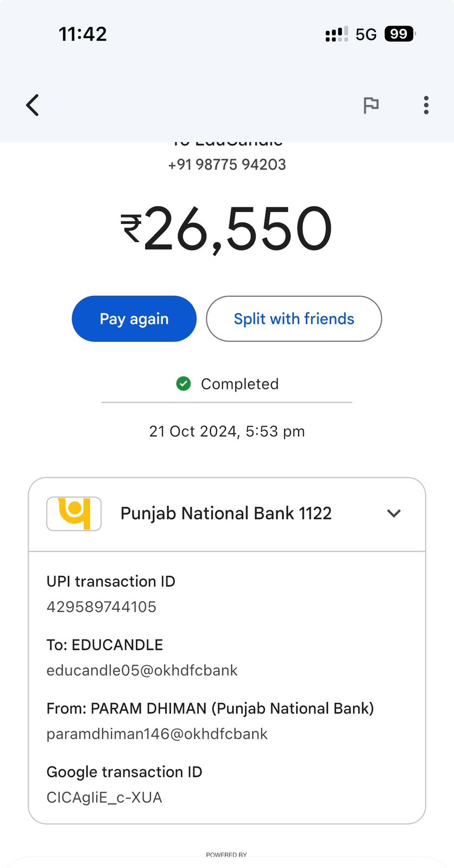Tap the Punjab National Bank 1122 row
This screenshot has height=868, width=454.
pos(226,513)
